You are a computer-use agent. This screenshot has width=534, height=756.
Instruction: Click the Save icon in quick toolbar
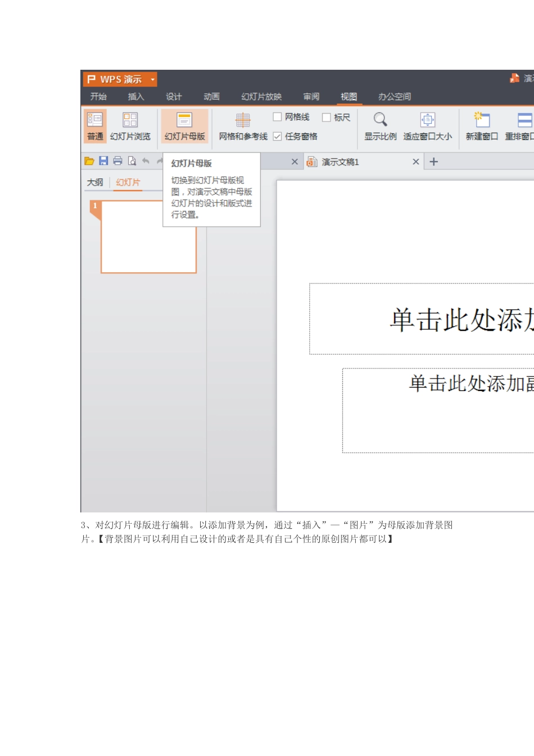(x=103, y=161)
